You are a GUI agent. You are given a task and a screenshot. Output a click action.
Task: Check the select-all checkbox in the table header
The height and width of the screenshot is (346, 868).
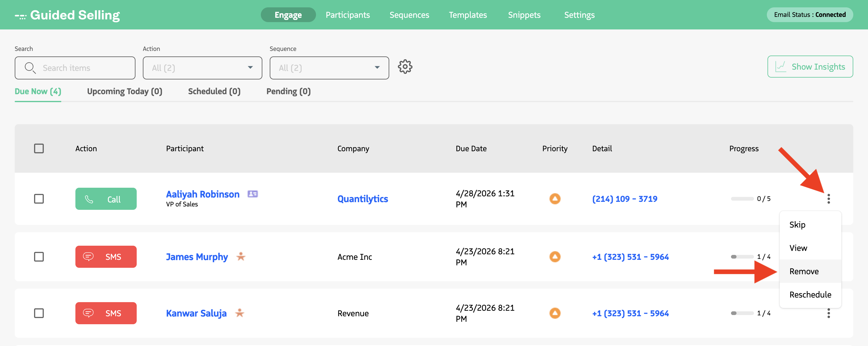pos(39,148)
